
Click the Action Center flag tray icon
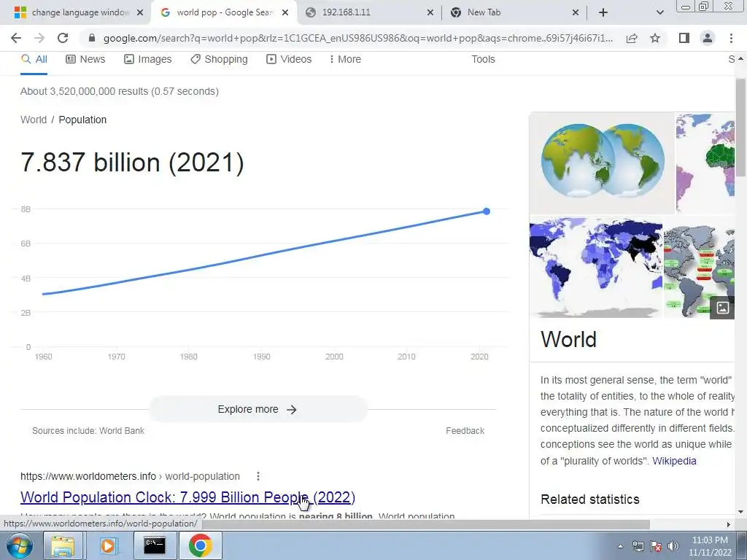point(656,546)
